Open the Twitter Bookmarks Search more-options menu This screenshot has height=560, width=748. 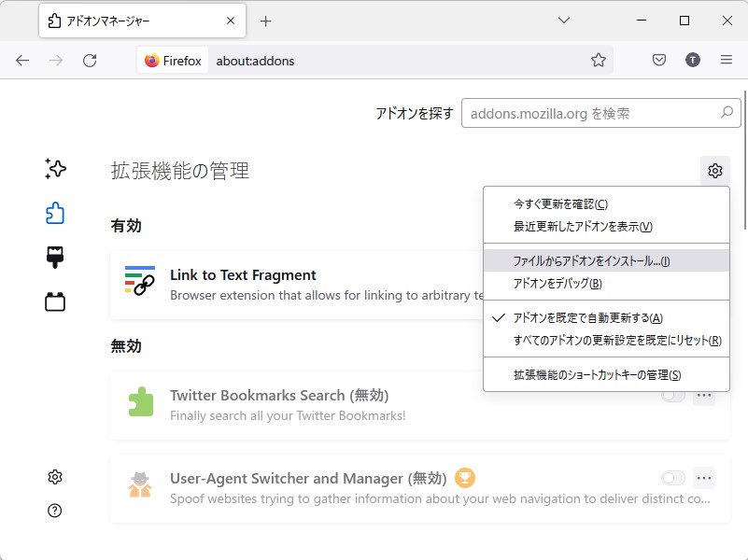click(x=704, y=396)
